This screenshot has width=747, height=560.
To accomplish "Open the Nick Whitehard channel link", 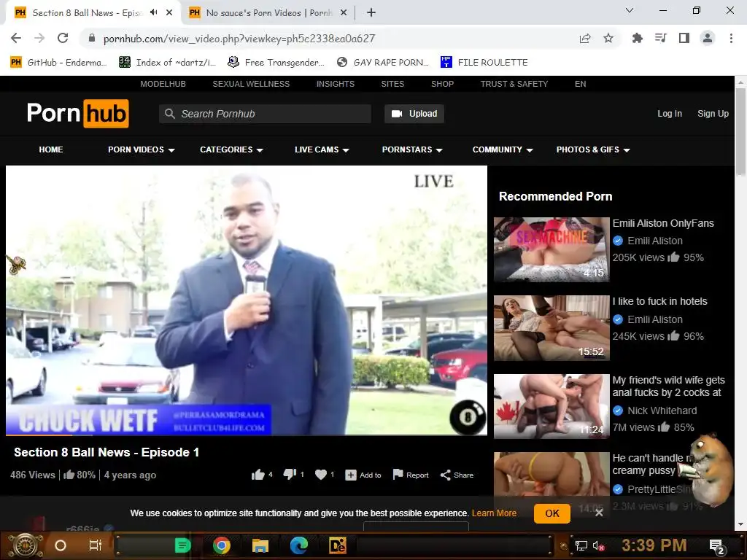I will coord(662,411).
